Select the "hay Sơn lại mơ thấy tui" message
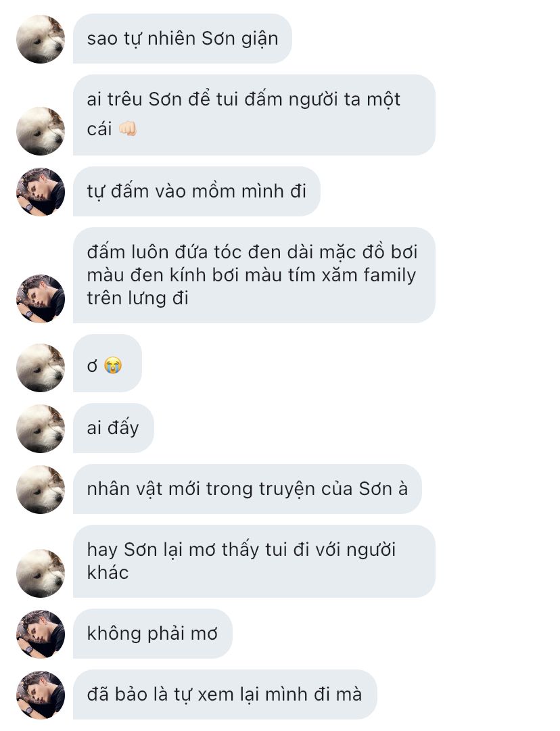 pos(254,561)
